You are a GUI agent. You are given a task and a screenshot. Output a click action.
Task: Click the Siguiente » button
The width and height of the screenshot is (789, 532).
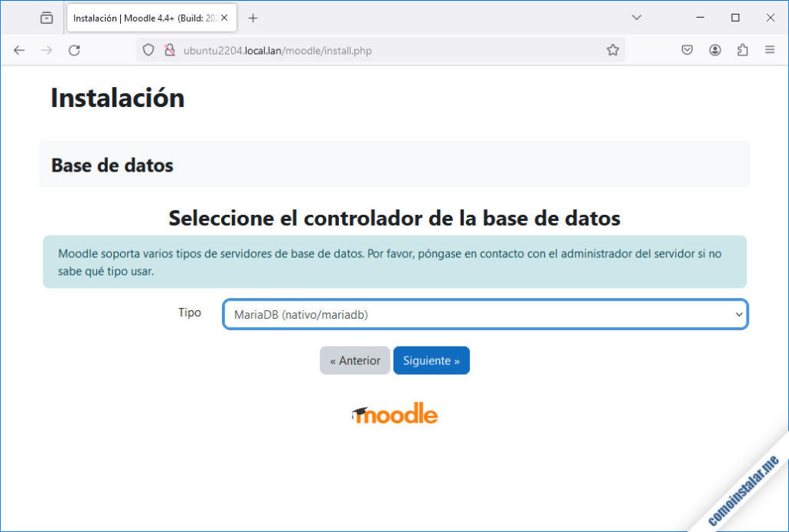[x=431, y=360]
